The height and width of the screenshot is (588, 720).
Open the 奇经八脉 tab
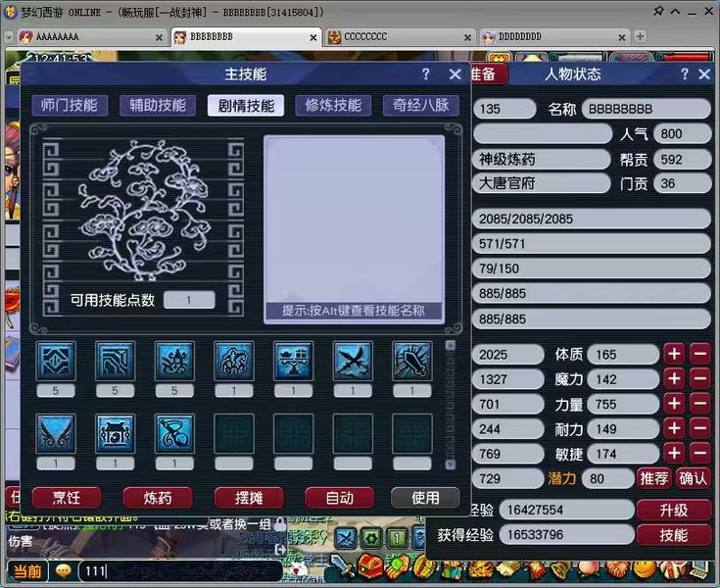coord(421,105)
